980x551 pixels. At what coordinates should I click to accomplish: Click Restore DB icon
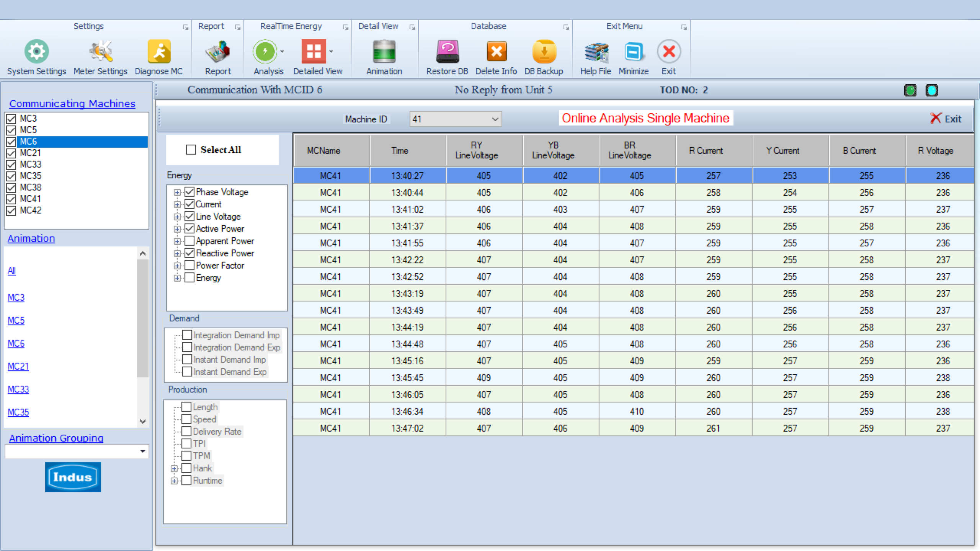[447, 52]
